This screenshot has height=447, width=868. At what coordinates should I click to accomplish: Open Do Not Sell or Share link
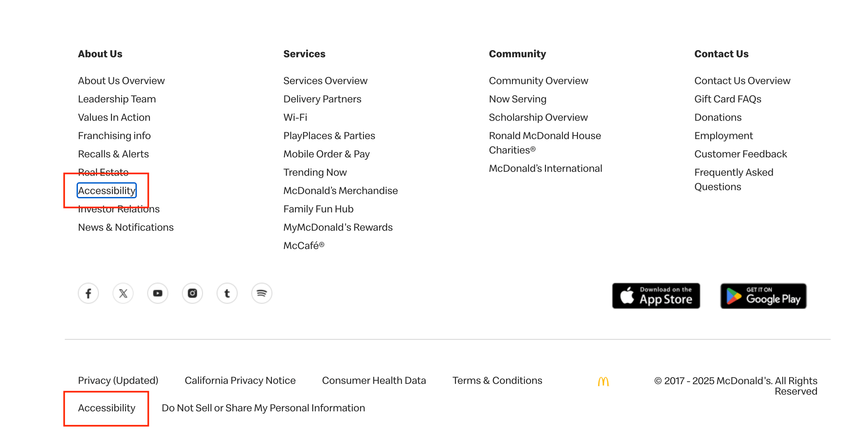263,408
